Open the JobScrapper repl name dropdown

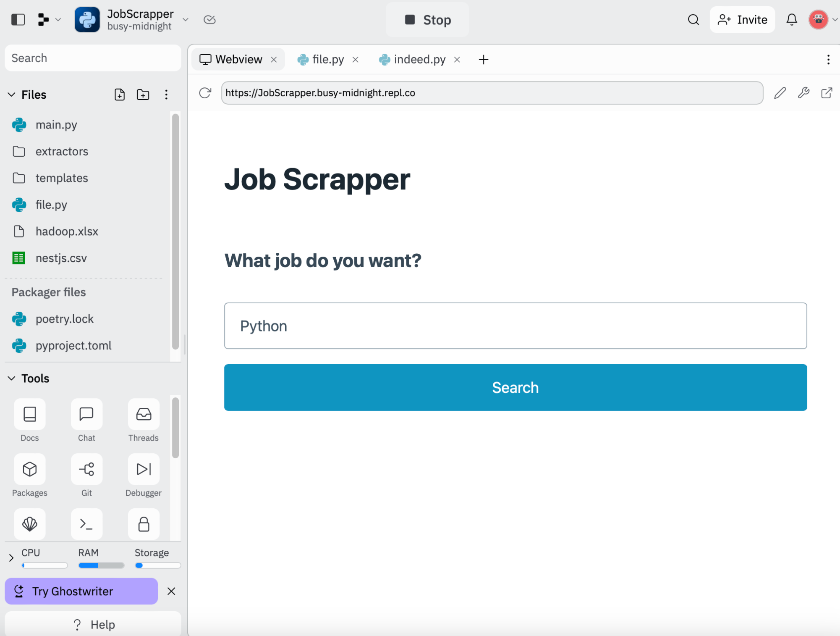point(185,20)
